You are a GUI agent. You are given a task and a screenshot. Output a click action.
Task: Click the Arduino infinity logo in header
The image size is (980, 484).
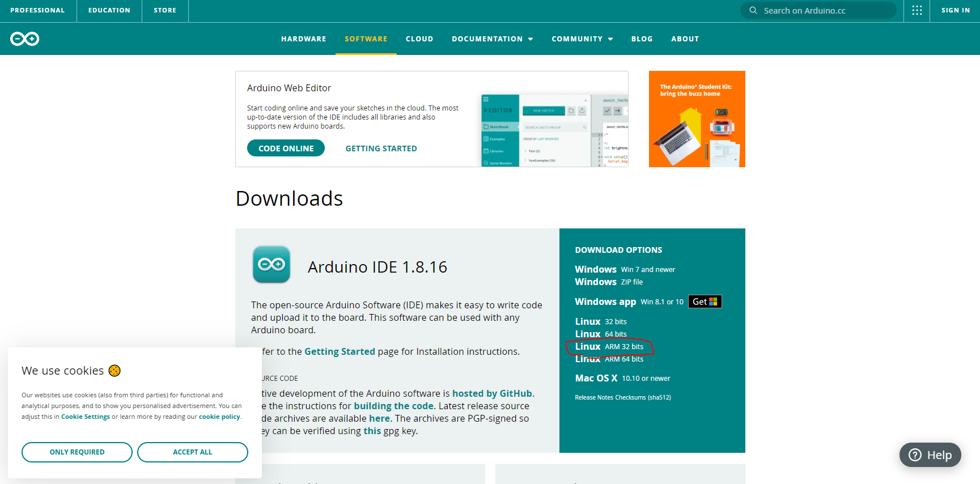[x=24, y=39]
